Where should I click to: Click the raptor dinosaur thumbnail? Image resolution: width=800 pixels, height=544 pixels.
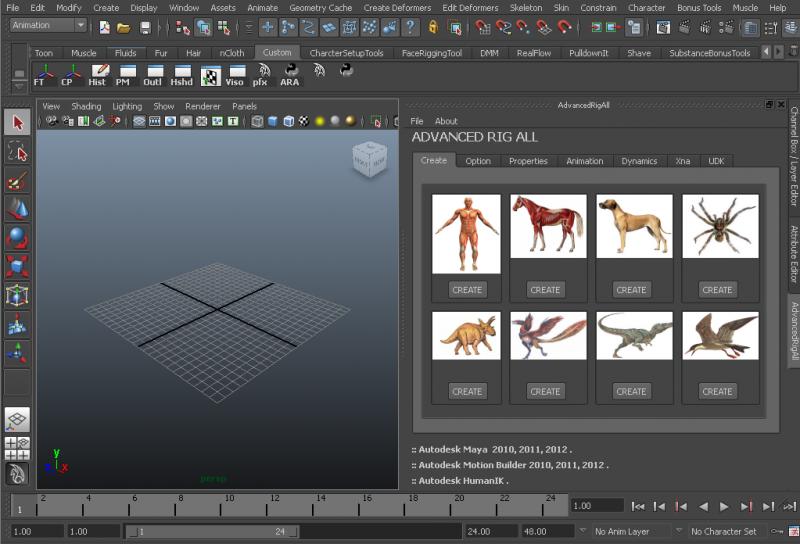pyautogui.click(x=634, y=336)
